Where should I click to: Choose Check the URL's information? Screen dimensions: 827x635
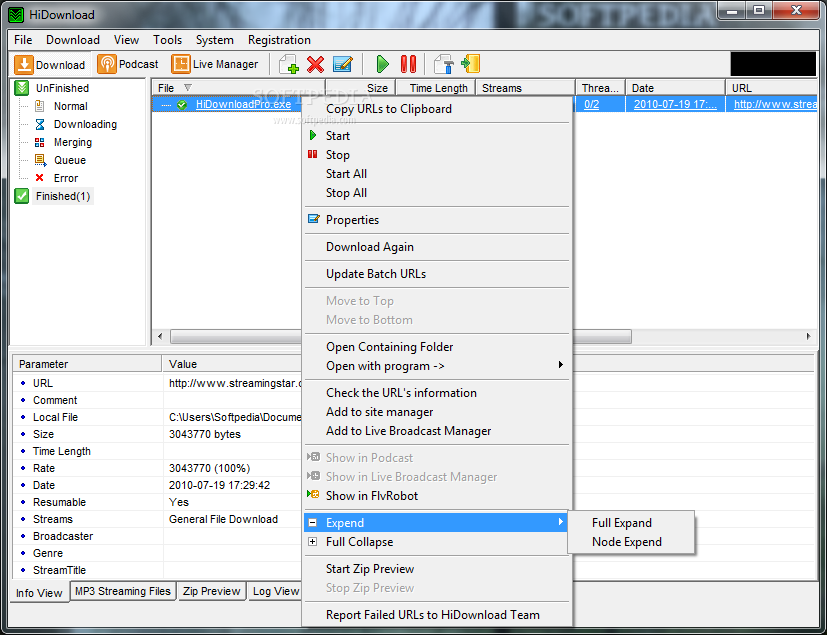(x=437, y=392)
